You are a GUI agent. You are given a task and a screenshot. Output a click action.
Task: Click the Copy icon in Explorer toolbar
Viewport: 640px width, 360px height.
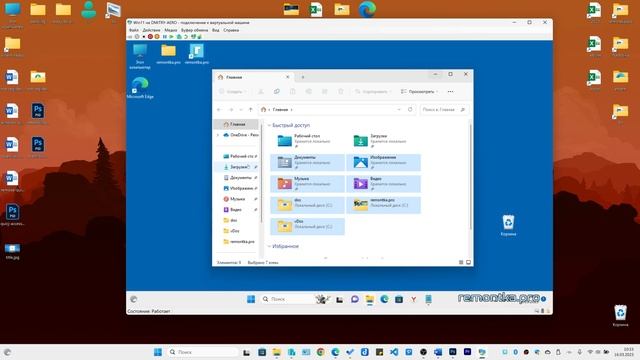[x=277, y=92]
